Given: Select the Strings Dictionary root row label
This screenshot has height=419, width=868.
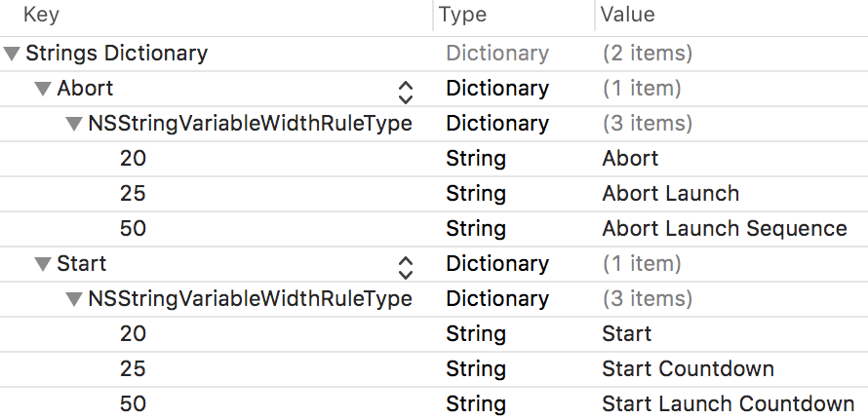Looking at the screenshot, I should (116, 54).
